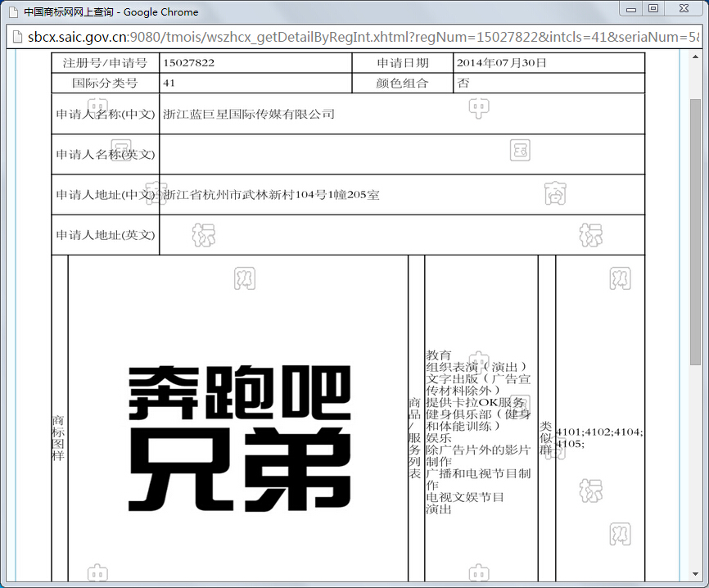Click the 申请日期 label cell
This screenshot has width=709, height=588.
click(x=403, y=63)
